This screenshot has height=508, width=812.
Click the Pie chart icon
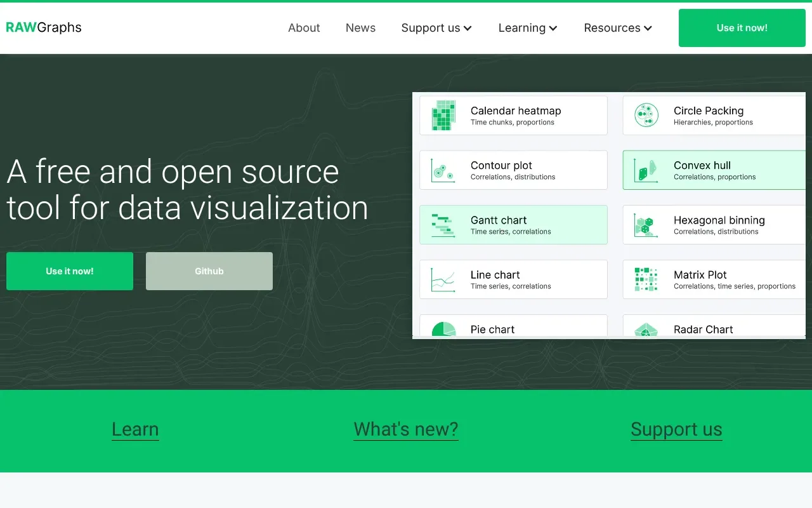click(x=443, y=329)
